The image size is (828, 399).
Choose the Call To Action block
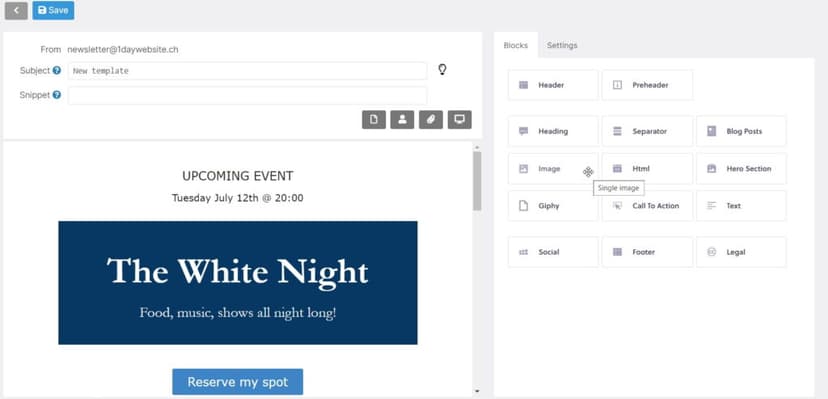click(647, 206)
